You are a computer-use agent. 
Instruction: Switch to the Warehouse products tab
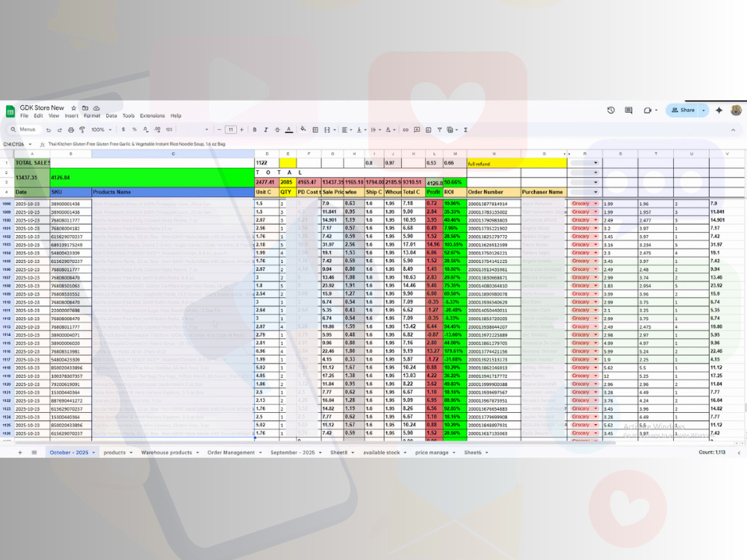170,452
